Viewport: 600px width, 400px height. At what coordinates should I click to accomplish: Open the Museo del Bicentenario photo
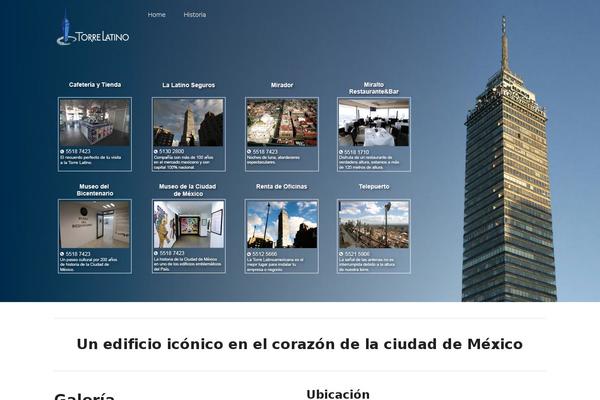pyautogui.click(x=95, y=225)
